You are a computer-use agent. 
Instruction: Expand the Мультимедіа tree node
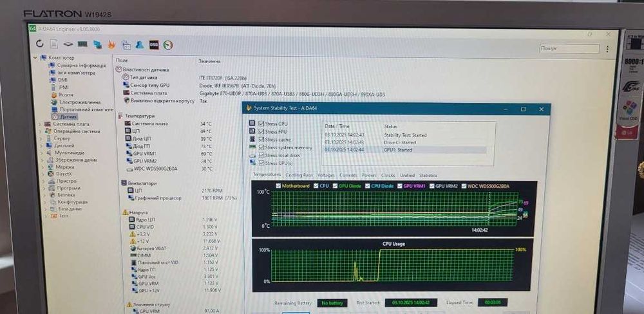click(x=41, y=152)
